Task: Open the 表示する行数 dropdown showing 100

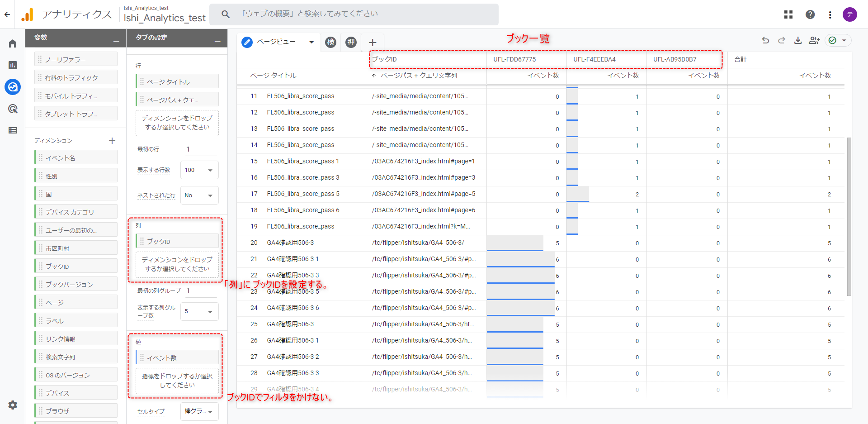Action: click(x=199, y=170)
